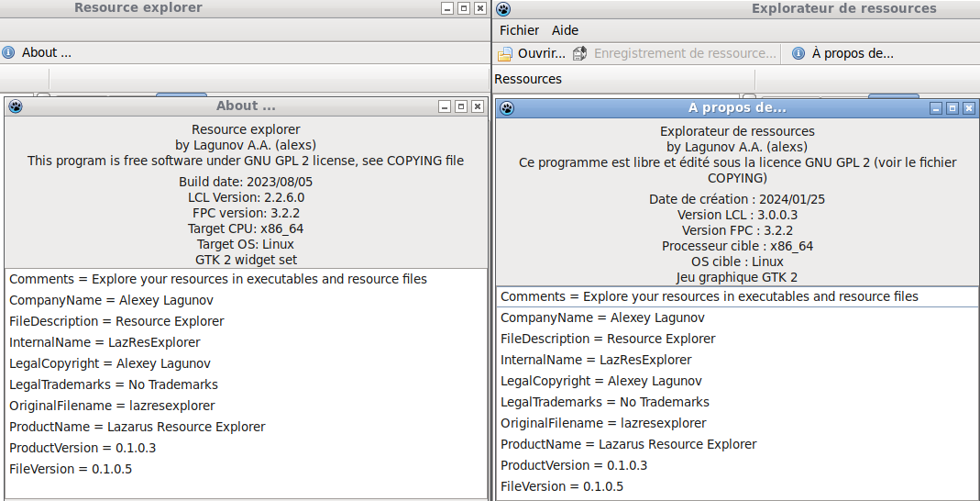
Task: Select InternalName row in A propos de list
Action: (736, 361)
